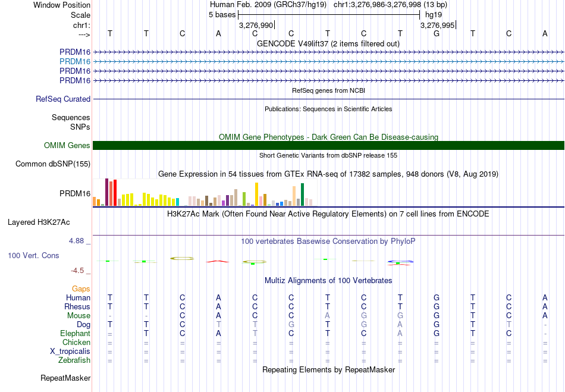Click the dark green OMIM gene bar
This screenshot has height=392, width=565.
coord(328,145)
